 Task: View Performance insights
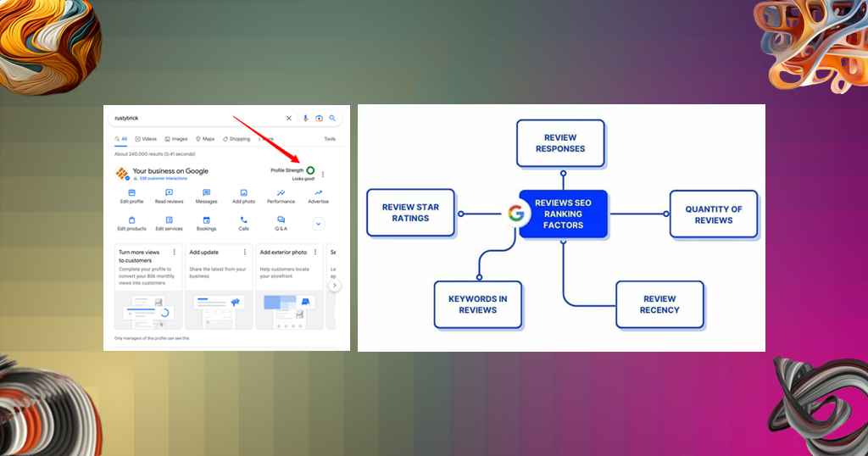[x=281, y=197]
